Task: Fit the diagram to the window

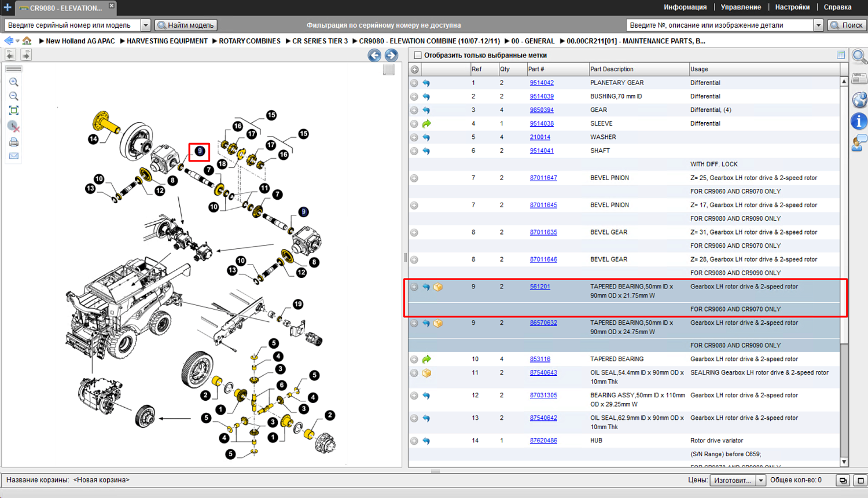Action: [14, 111]
